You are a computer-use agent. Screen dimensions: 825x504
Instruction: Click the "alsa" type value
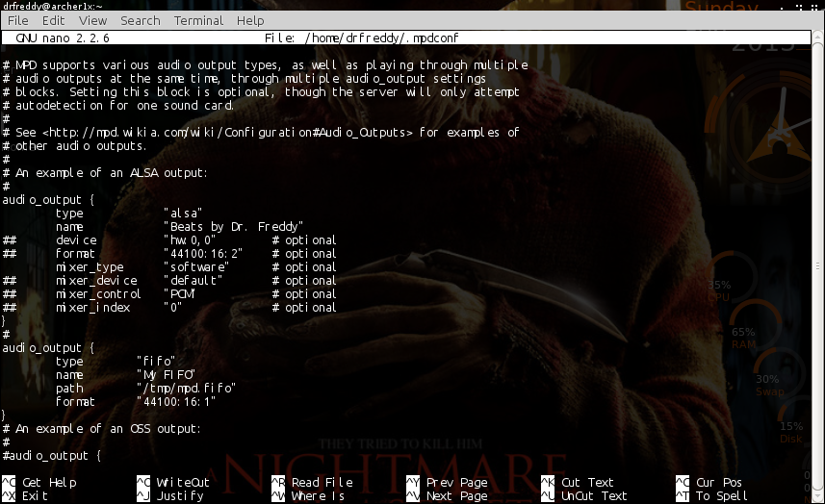pyautogui.click(x=183, y=214)
